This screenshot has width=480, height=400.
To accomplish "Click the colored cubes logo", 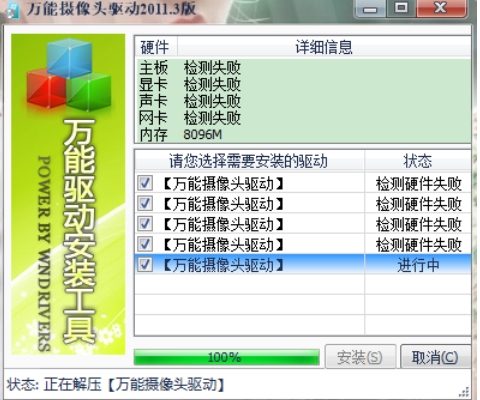I will [69, 75].
